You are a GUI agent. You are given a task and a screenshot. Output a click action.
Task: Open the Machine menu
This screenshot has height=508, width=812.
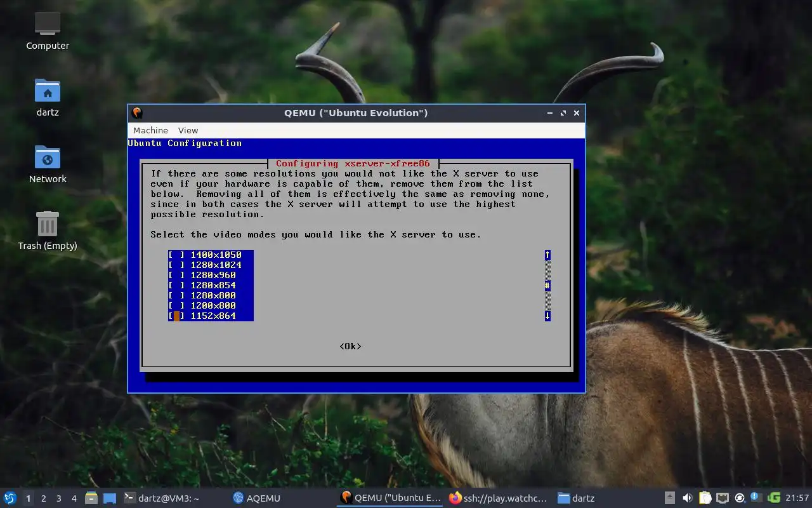tap(150, 130)
